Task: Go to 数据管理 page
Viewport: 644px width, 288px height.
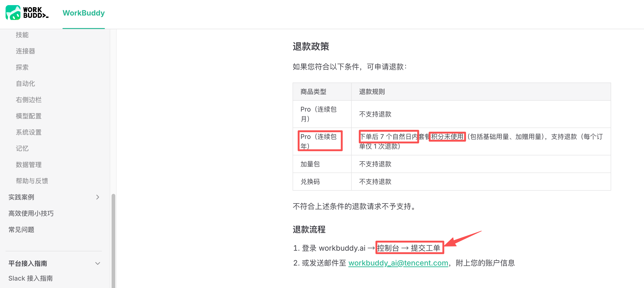Action: pos(29,165)
